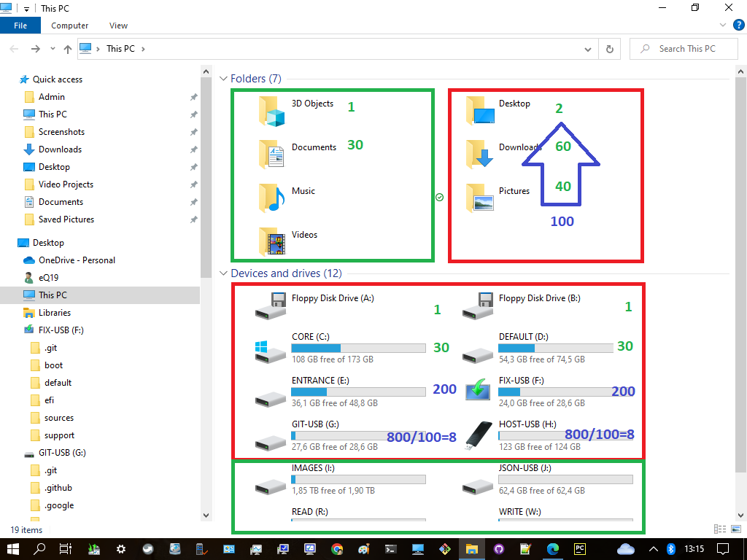Image resolution: width=747 pixels, height=560 pixels.
Task: Select the CORE (C:) Windows drive icon
Action: coord(270,352)
